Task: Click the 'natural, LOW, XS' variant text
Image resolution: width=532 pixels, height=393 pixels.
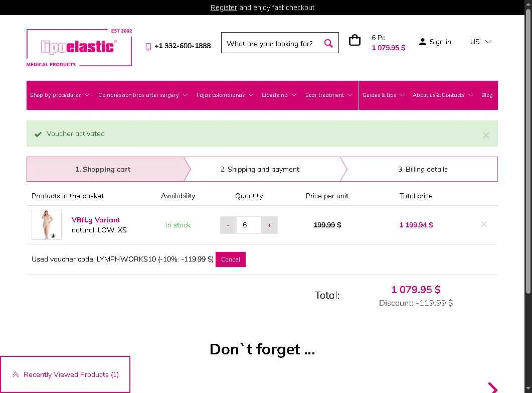Action: click(x=99, y=230)
